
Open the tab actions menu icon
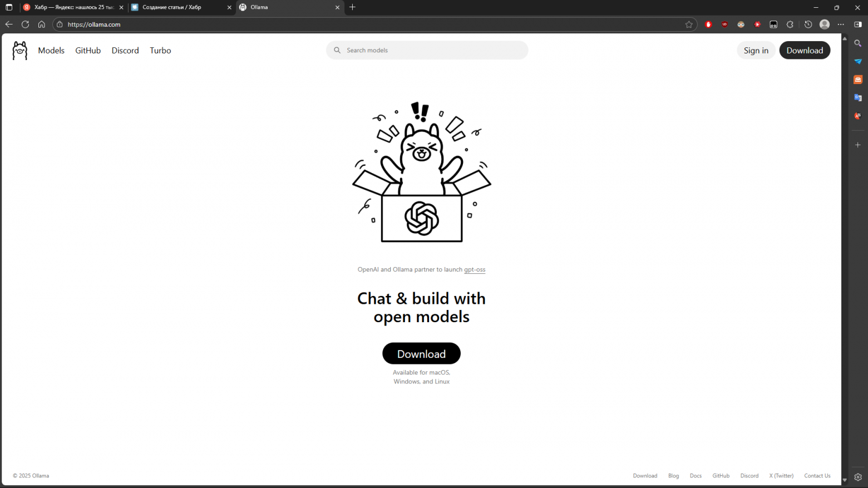pos(9,7)
